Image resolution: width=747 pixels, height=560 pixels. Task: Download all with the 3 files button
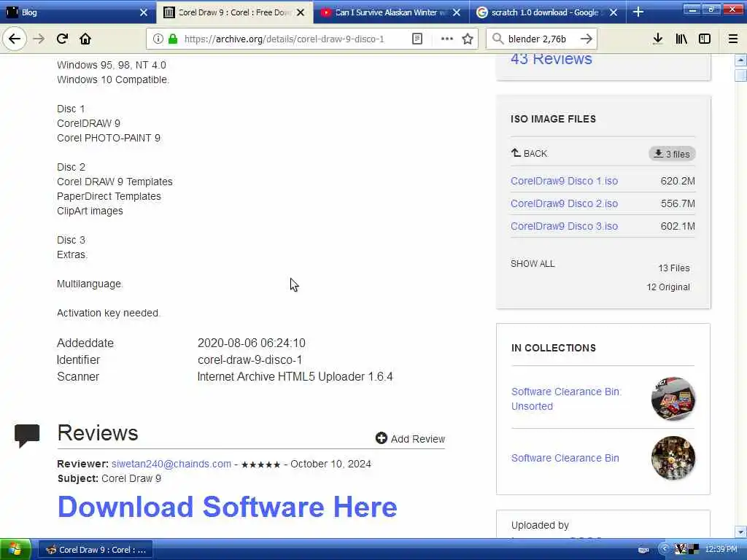pyautogui.click(x=672, y=154)
